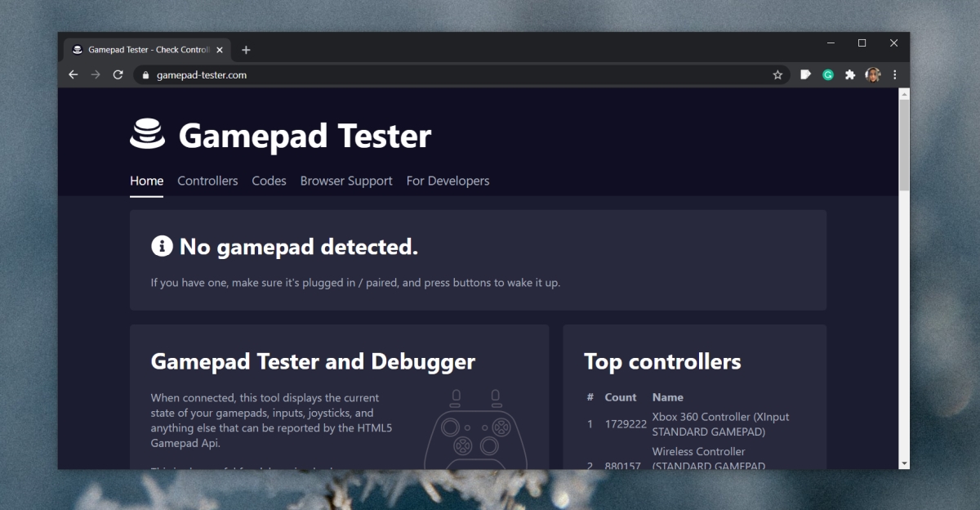Viewport: 980px width, 510px height.
Task: Open Chrome's three-dot menu
Action: point(894,74)
